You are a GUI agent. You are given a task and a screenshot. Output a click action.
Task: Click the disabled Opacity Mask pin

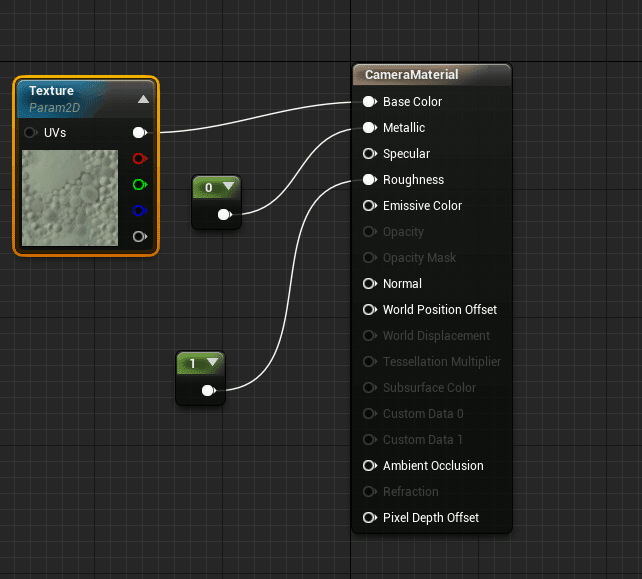[370, 258]
